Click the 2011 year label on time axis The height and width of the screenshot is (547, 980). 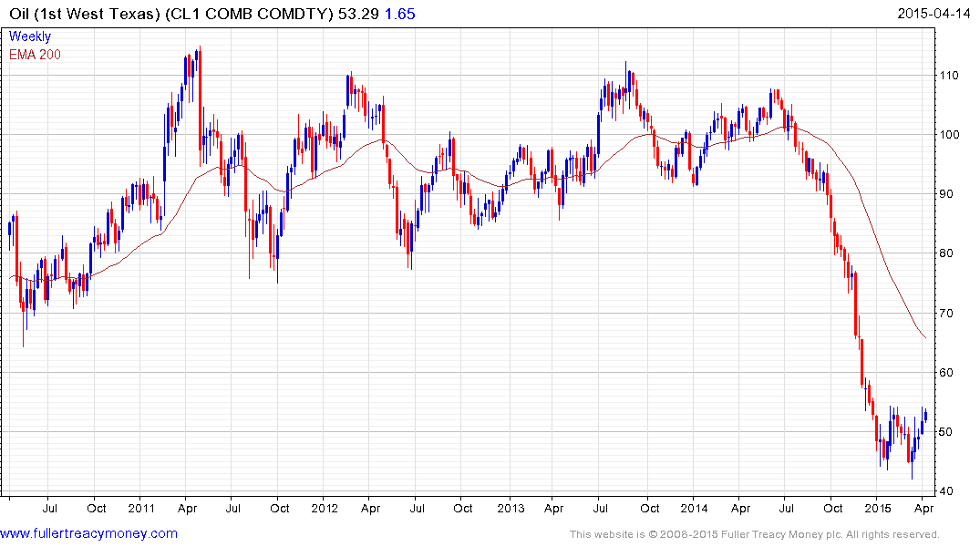(141, 508)
